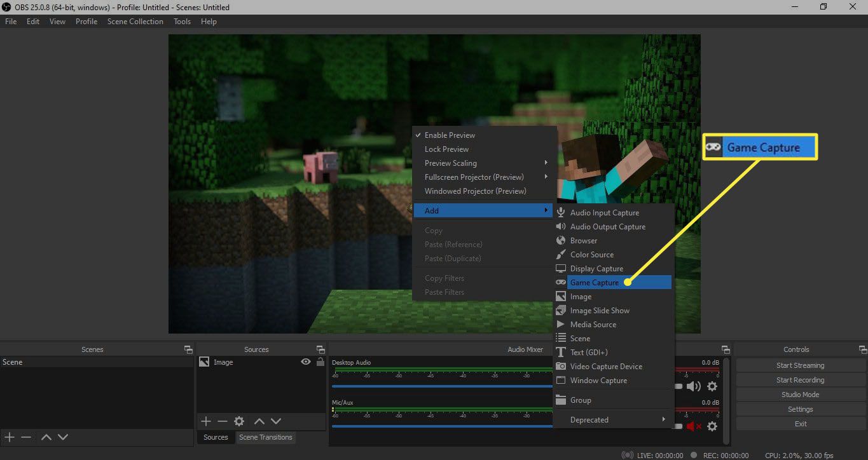Pick the Browser globe icon
Image resolution: width=868 pixels, height=460 pixels.
[x=560, y=241]
